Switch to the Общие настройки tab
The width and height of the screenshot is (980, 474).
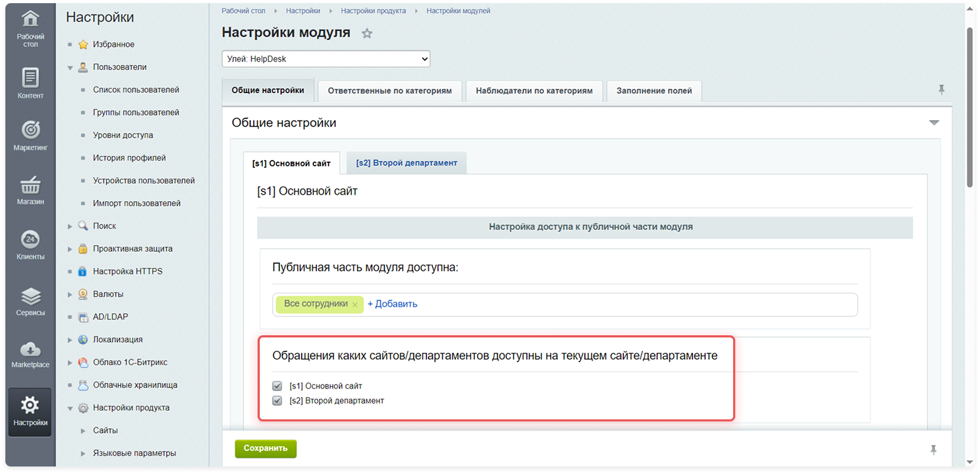point(268,91)
